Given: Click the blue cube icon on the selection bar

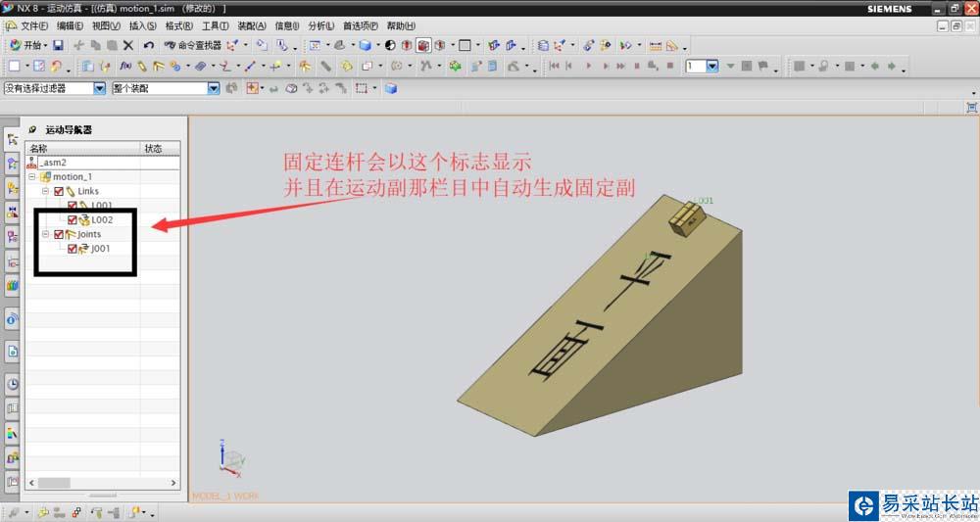Looking at the screenshot, I should pos(391,88).
